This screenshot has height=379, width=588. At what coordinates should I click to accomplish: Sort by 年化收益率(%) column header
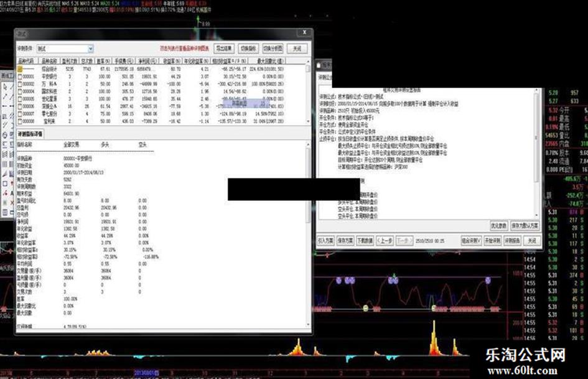coord(196,61)
